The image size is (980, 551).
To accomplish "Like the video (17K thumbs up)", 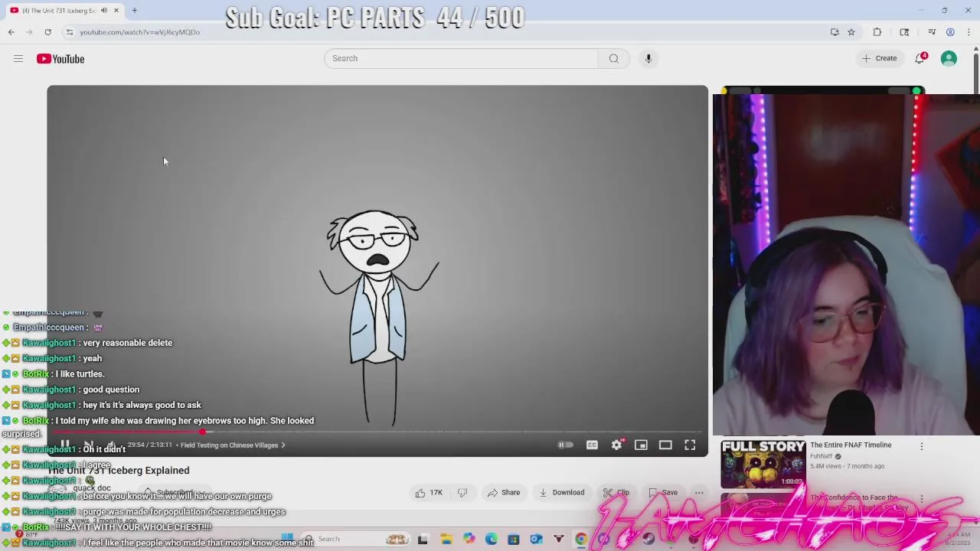I will [429, 493].
